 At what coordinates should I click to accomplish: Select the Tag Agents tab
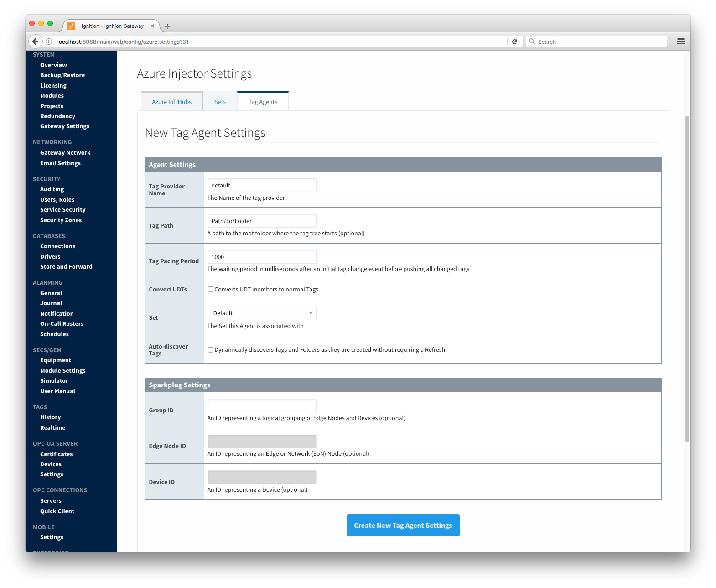point(263,102)
